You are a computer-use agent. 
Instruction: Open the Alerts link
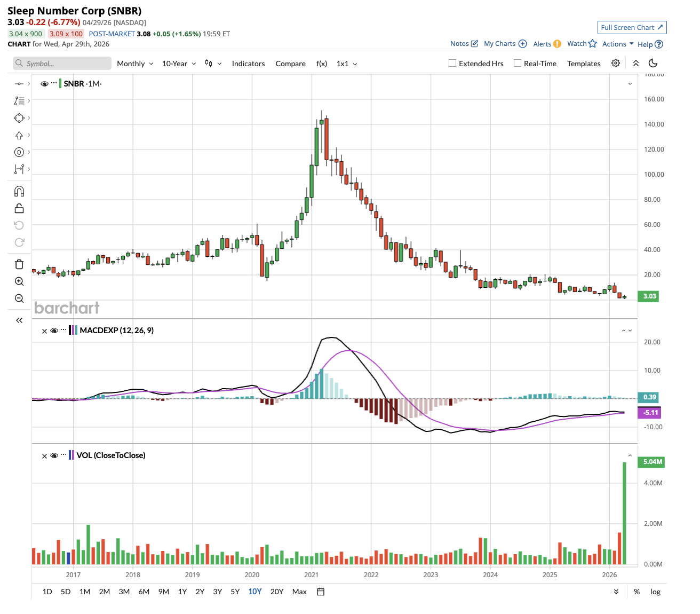[547, 44]
